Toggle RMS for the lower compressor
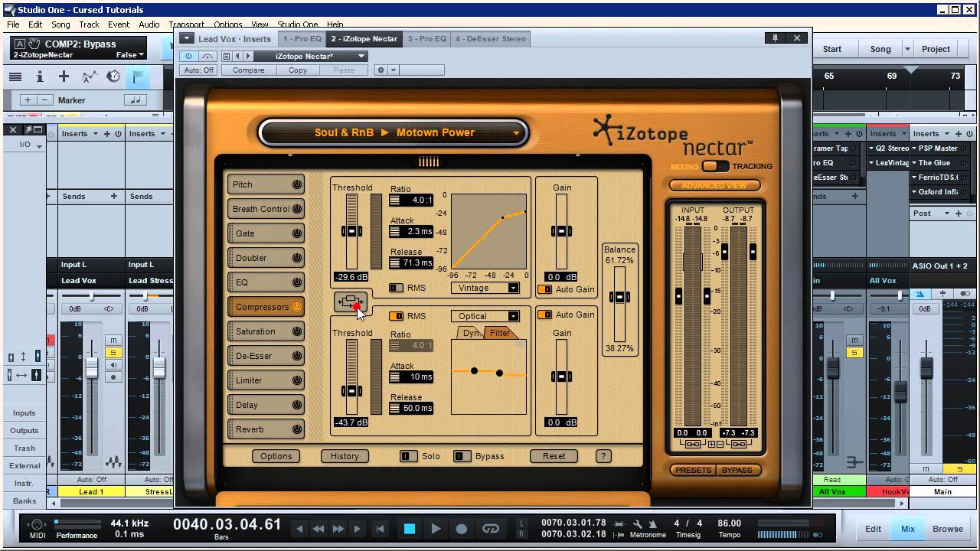Image resolution: width=980 pixels, height=551 pixels. pyautogui.click(x=396, y=316)
